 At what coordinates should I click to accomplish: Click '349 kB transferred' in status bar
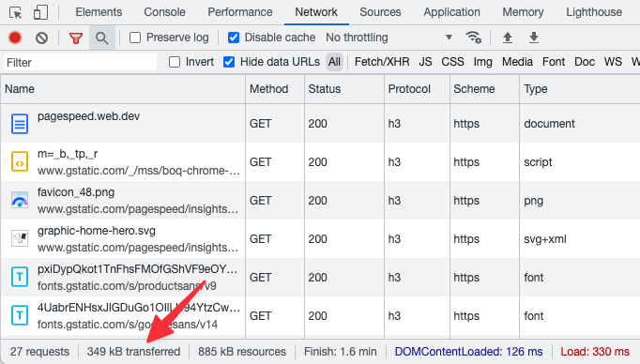133,352
